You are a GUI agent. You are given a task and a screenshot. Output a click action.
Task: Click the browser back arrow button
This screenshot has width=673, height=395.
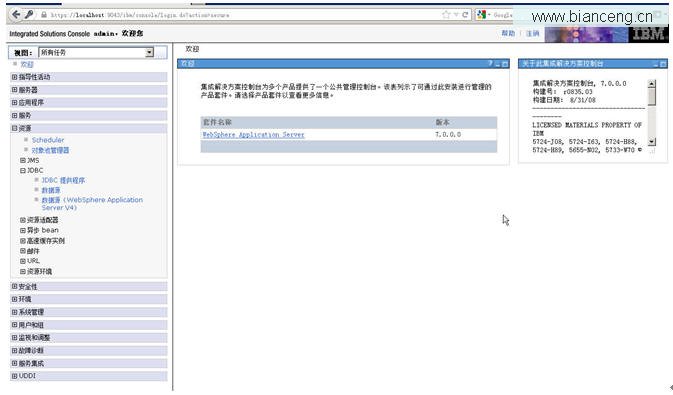(16, 15)
